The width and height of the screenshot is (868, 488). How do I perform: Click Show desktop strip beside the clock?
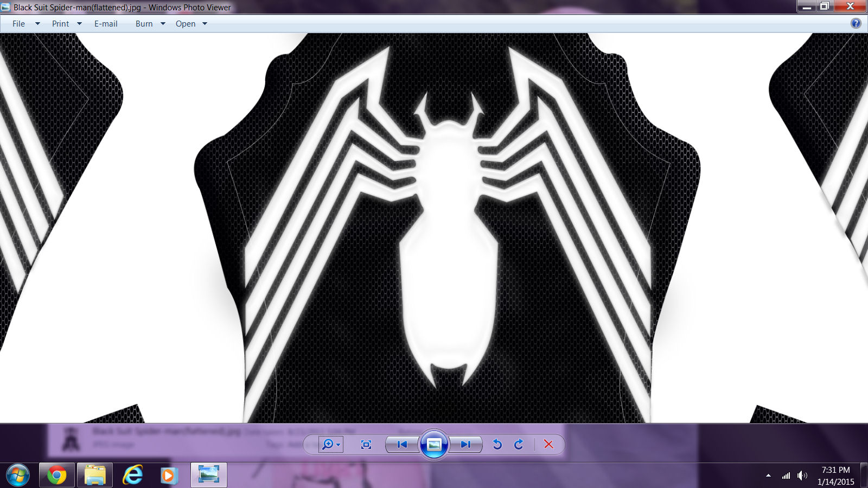click(x=864, y=476)
